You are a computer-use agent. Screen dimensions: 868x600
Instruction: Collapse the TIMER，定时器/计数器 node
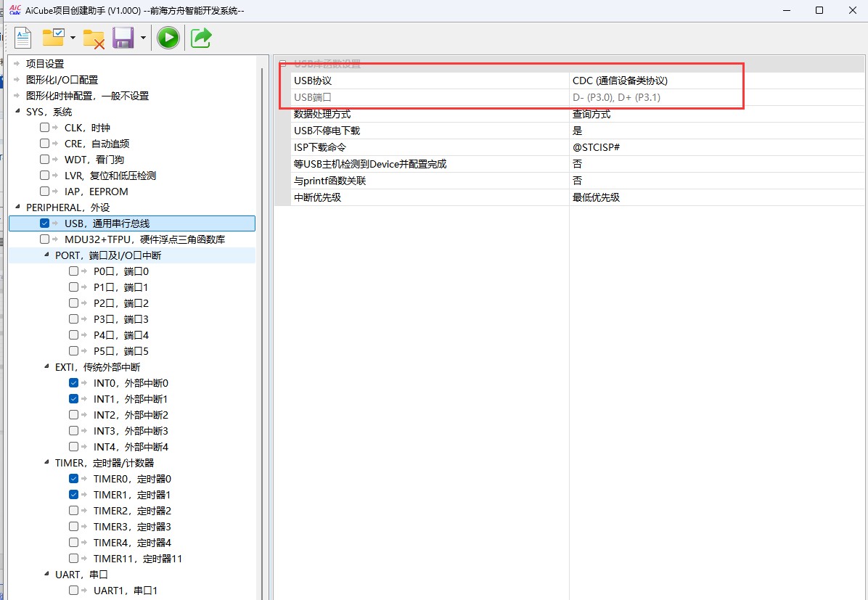pyautogui.click(x=46, y=463)
